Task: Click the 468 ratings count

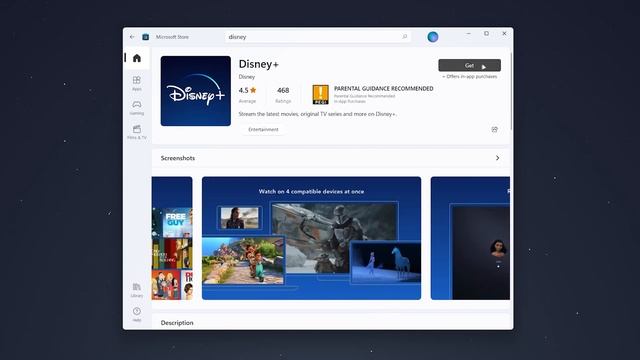Action: pyautogui.click(x=283, y=95)
